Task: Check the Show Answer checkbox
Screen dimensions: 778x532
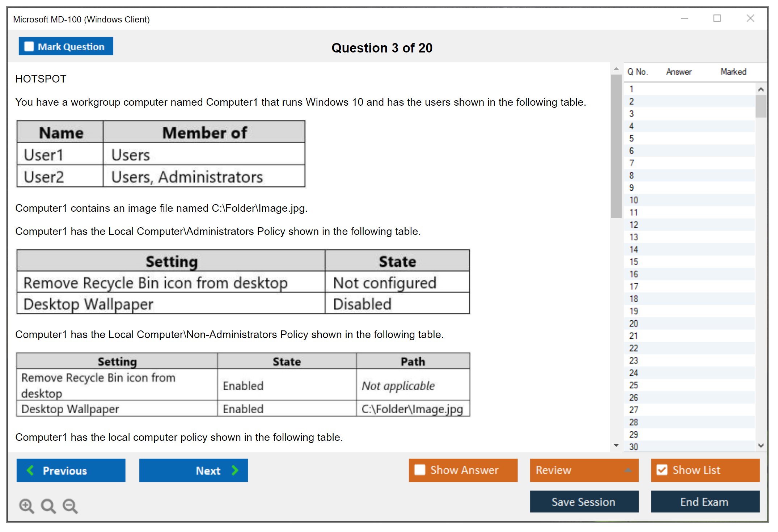Action: click(420, 470)
